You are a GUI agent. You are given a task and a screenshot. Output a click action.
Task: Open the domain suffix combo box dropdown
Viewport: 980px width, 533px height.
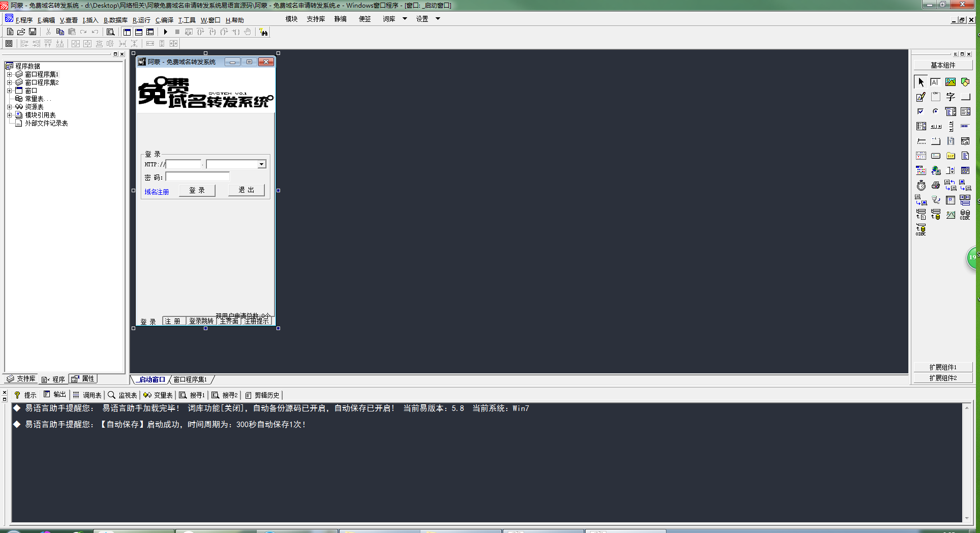[x=261, y=164]
